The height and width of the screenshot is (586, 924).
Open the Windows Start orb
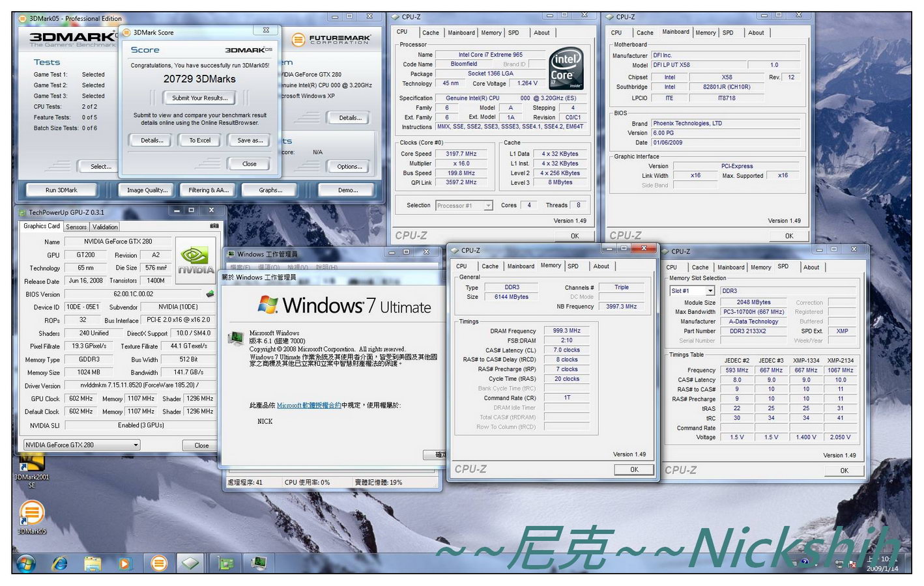[x=26, y=563]
